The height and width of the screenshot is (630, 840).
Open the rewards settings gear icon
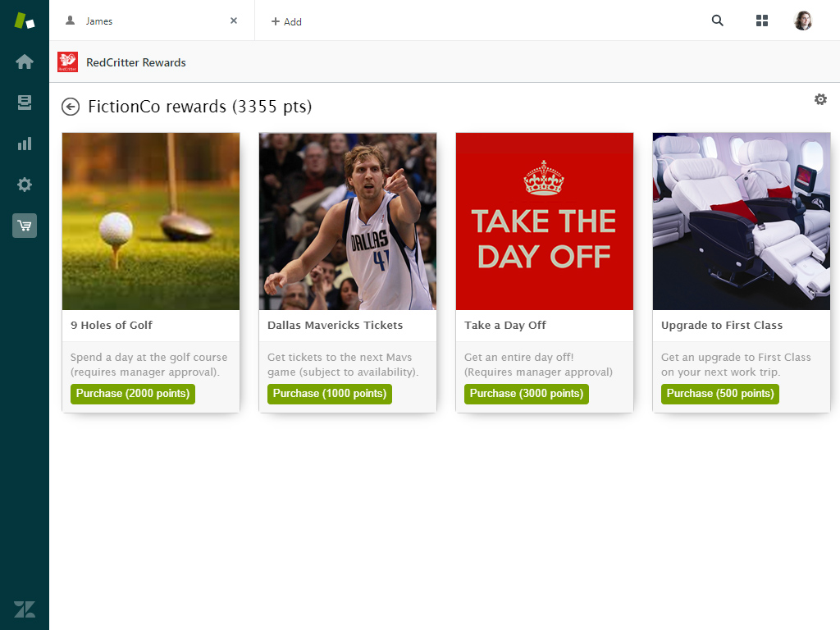(x=820, y=99)
